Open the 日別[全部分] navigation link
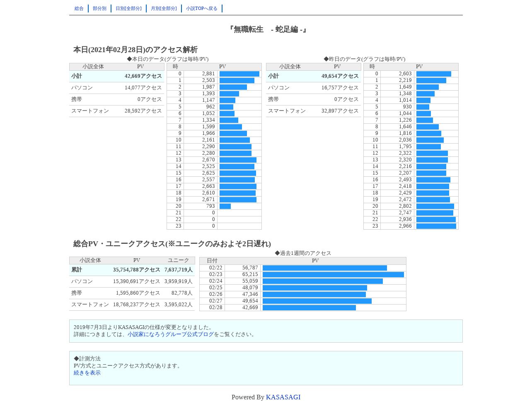Image resolution: width=532 pixels, height=401 pixels. 128,8
